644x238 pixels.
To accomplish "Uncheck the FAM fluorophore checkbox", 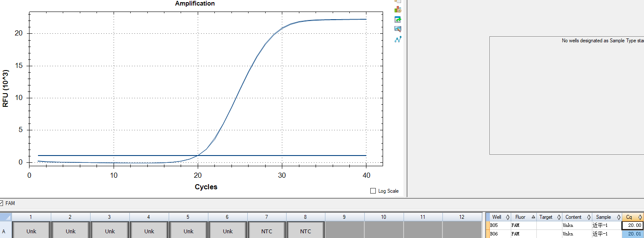I will coord(1,203).
